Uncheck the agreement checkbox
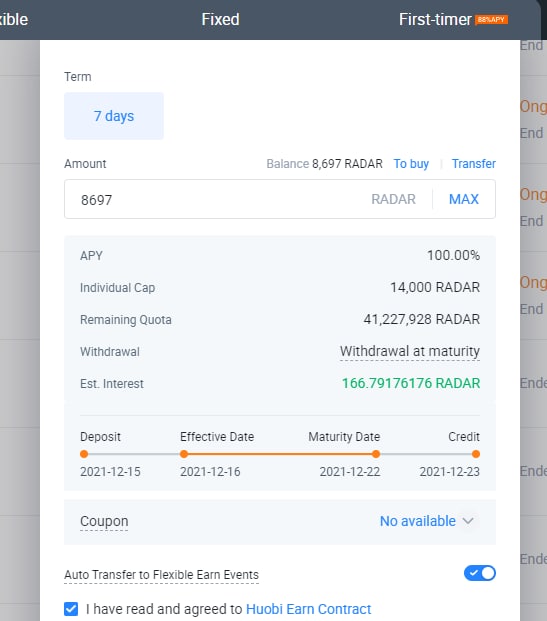Viewport: 547px width, 621px height. (x=71, y=609)
